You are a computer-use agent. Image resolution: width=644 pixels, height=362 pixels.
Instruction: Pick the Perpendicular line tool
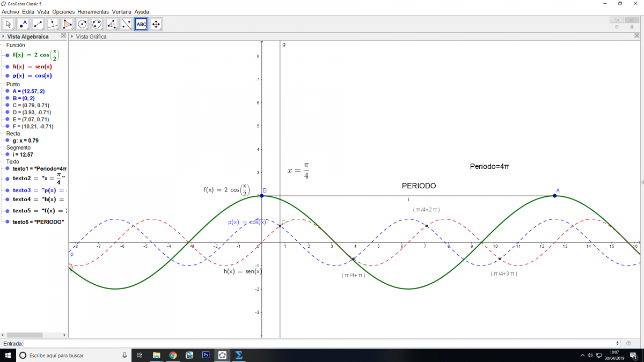pos(53,24)
